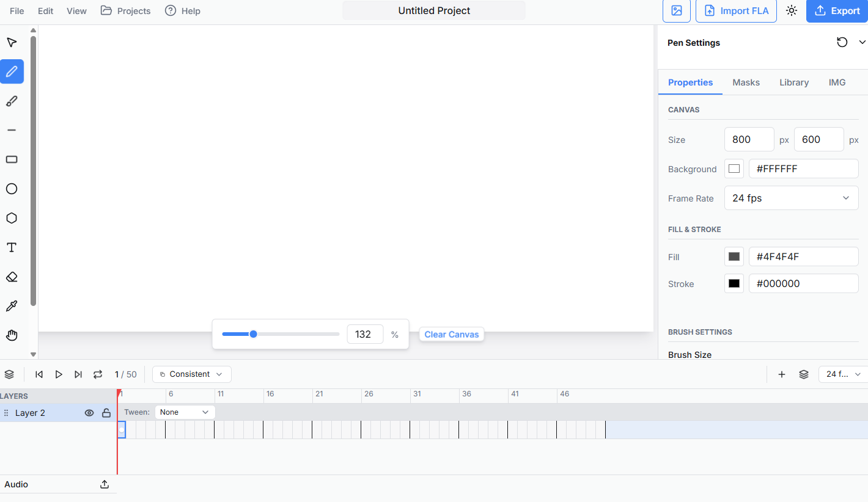Click the canvas height field
The image size is (868, 502).
pos(819,139)
